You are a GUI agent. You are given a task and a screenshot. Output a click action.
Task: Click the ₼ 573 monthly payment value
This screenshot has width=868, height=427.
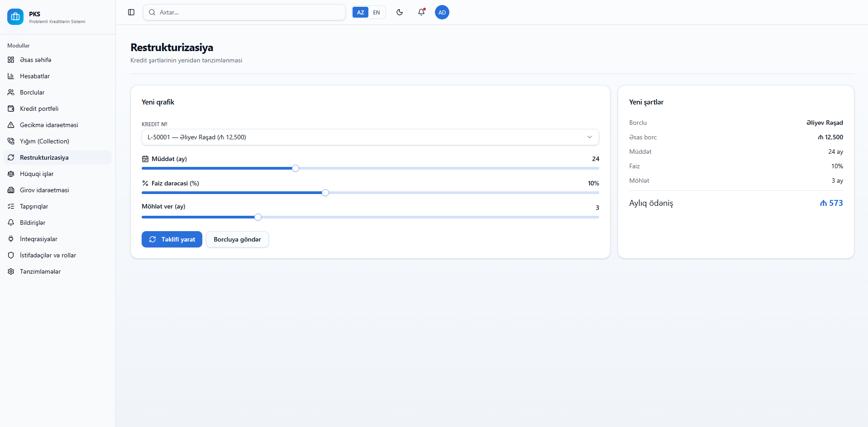[831, 203]
